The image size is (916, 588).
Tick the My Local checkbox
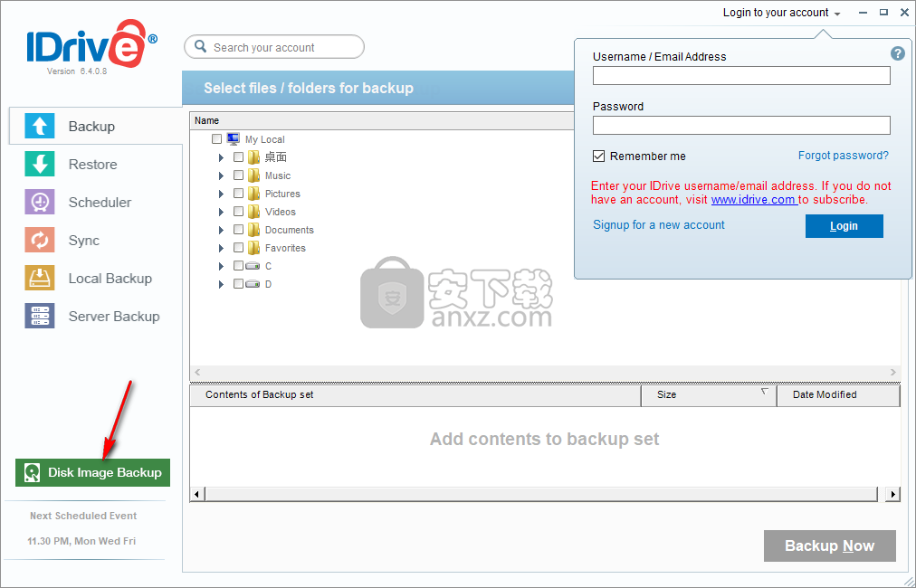(x=216, y=139)
